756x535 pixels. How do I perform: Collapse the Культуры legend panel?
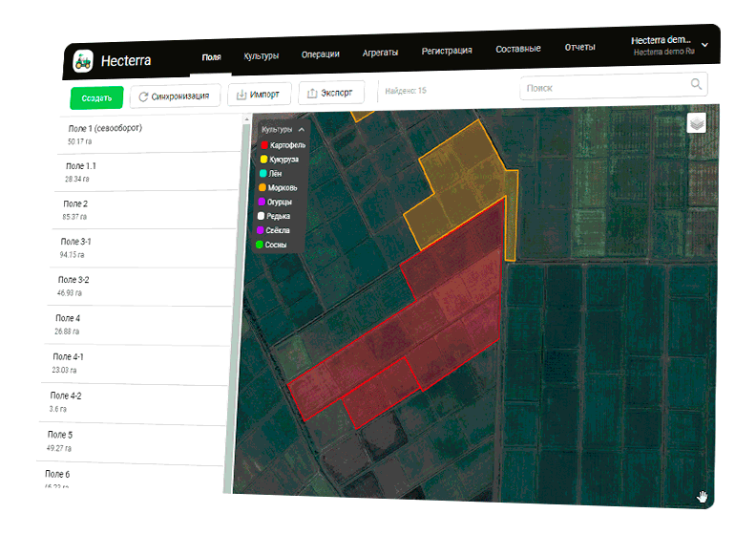point(302,128)
